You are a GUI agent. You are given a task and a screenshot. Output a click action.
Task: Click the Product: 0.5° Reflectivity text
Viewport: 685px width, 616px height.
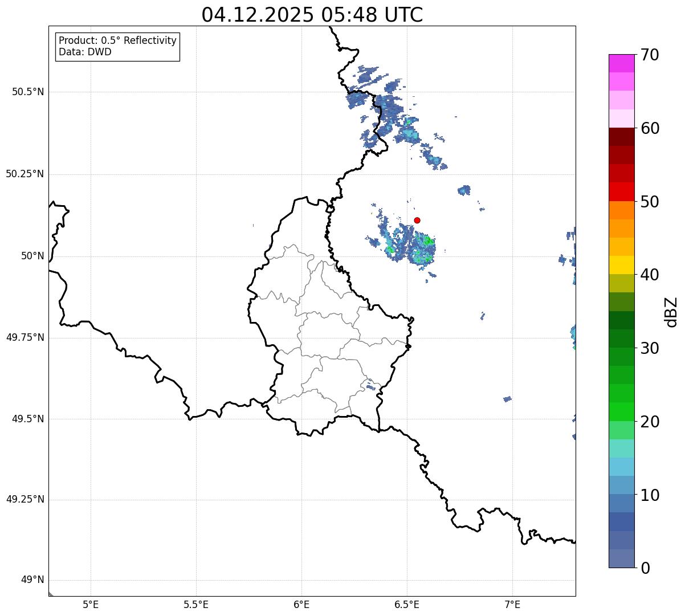coord(118,40)
